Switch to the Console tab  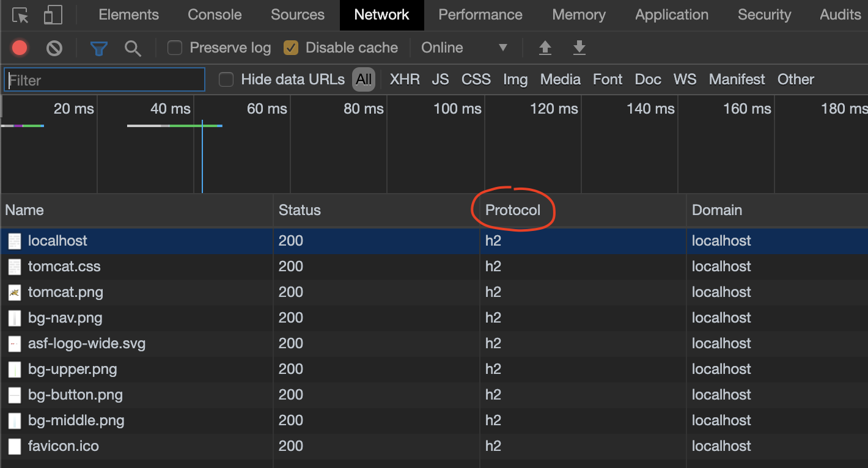tap(215, 15)
